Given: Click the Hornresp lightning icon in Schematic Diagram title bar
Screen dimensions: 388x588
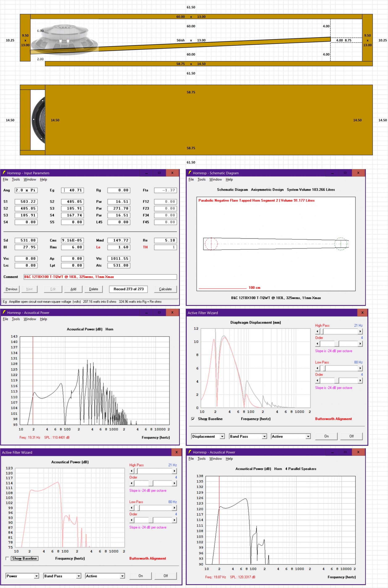Looking at the screenshot, I should tap(190, 173).
